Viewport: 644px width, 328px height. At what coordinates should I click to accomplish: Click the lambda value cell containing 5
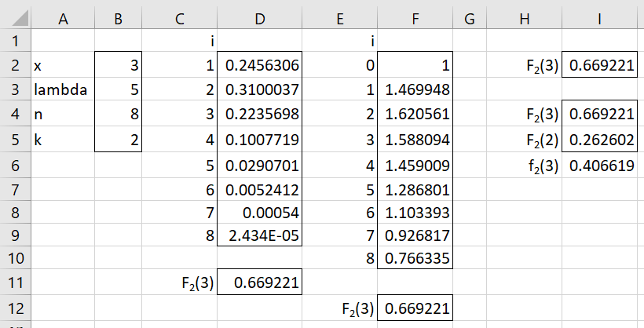click(119, 89)
